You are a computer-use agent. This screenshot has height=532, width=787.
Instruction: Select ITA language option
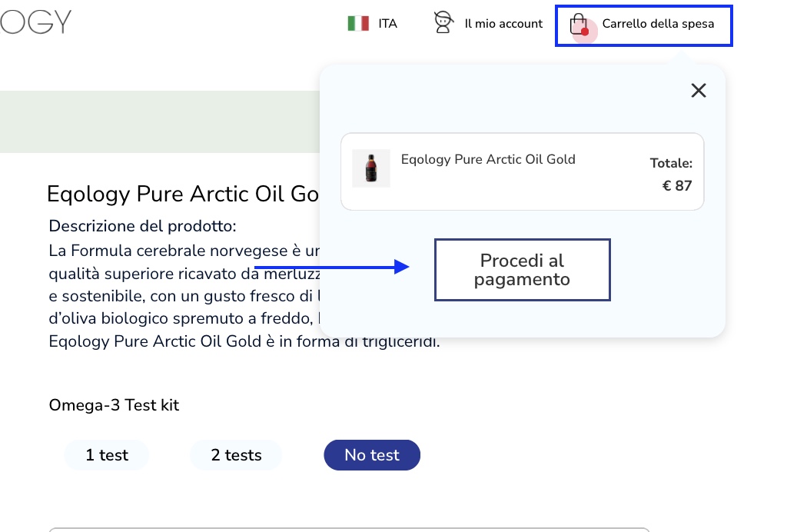387,24
